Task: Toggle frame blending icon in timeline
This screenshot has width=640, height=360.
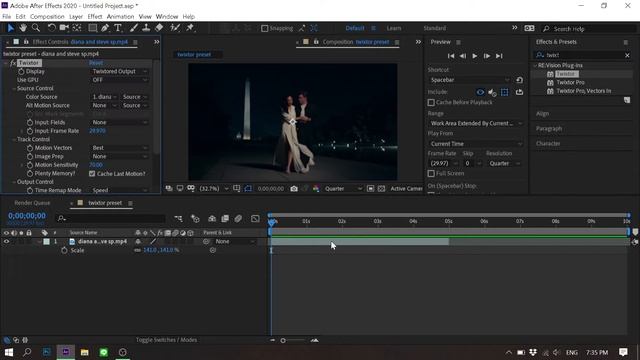Action: click(225, 219)
